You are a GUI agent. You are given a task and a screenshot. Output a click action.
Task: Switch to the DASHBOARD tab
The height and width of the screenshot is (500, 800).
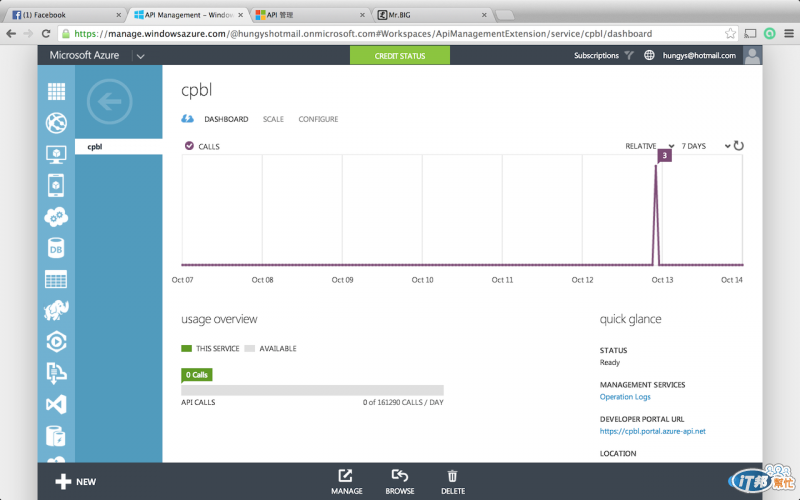226,119
